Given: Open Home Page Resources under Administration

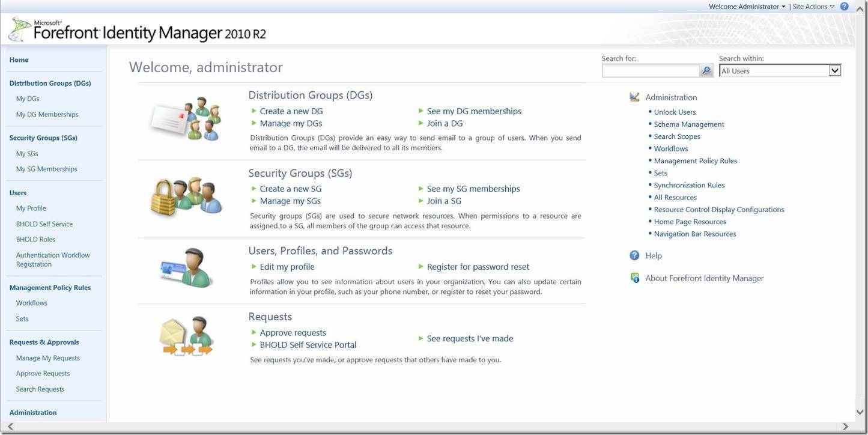Looking at the screenshot, I should [690, 222].
